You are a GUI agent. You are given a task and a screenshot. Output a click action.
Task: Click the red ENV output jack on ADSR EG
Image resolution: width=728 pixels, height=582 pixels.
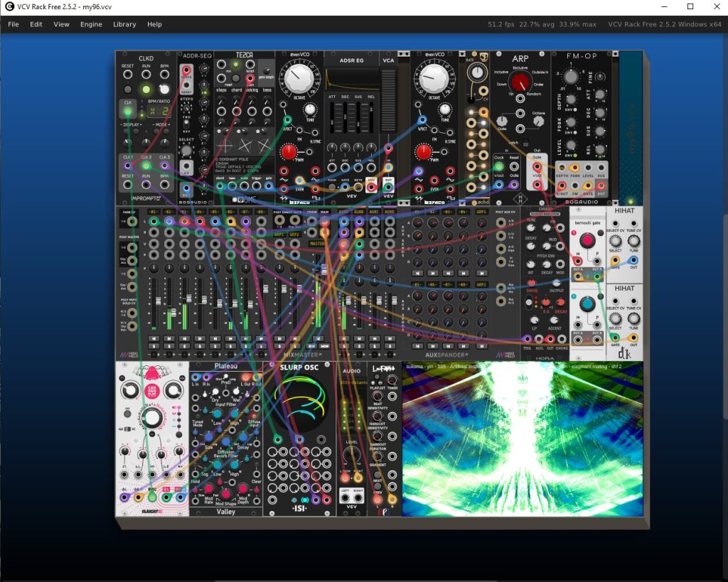tap(371, 187)
